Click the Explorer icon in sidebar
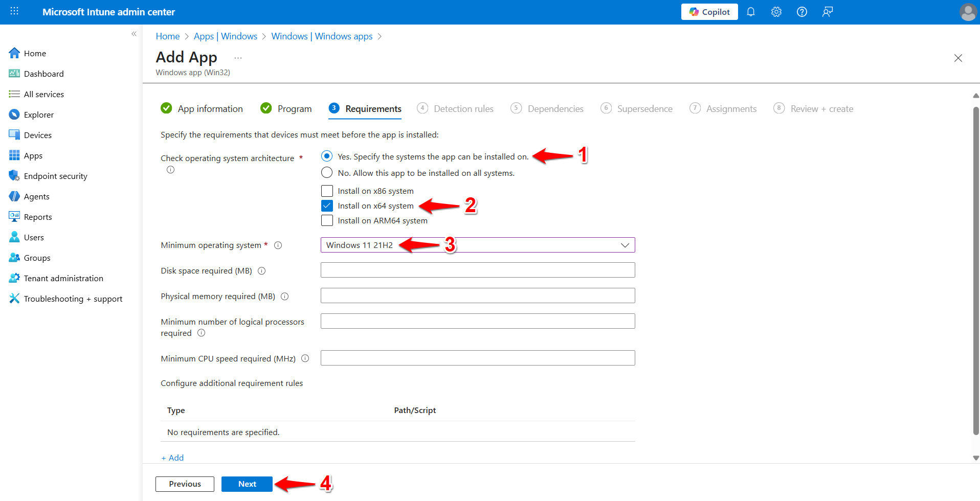The width and height of the screenshot is (980, 501). [14, 115]
